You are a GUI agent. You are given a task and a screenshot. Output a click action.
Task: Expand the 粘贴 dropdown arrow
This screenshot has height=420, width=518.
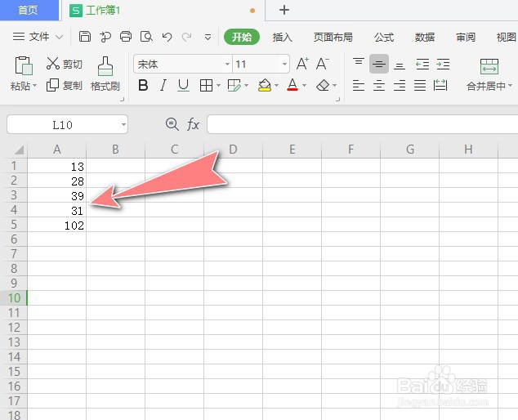pos(34,86)
